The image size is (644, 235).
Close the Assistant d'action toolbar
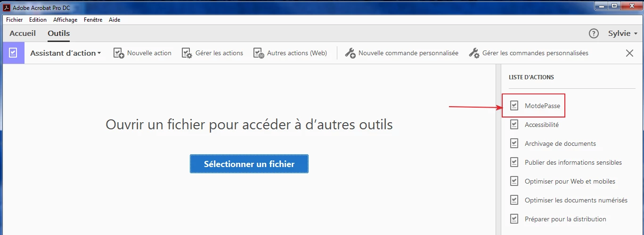(x=629, y=53)
